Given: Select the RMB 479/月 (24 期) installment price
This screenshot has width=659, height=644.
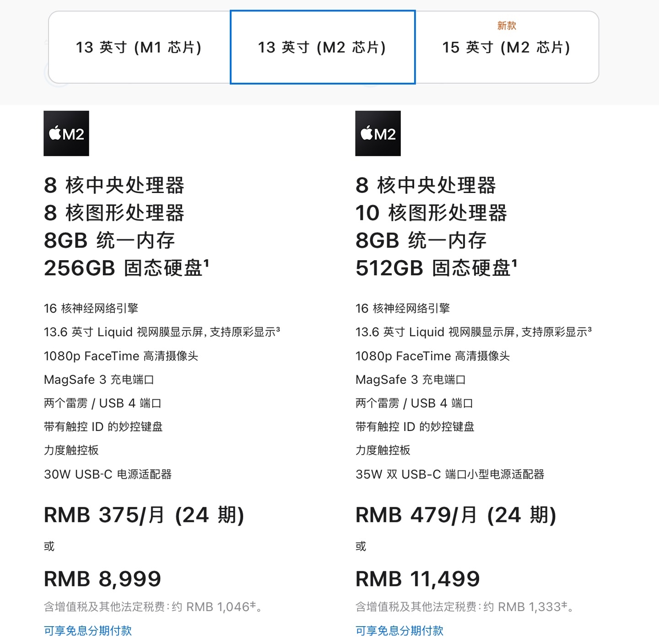Looking at the screenshot, I should [x=456, y=515].
